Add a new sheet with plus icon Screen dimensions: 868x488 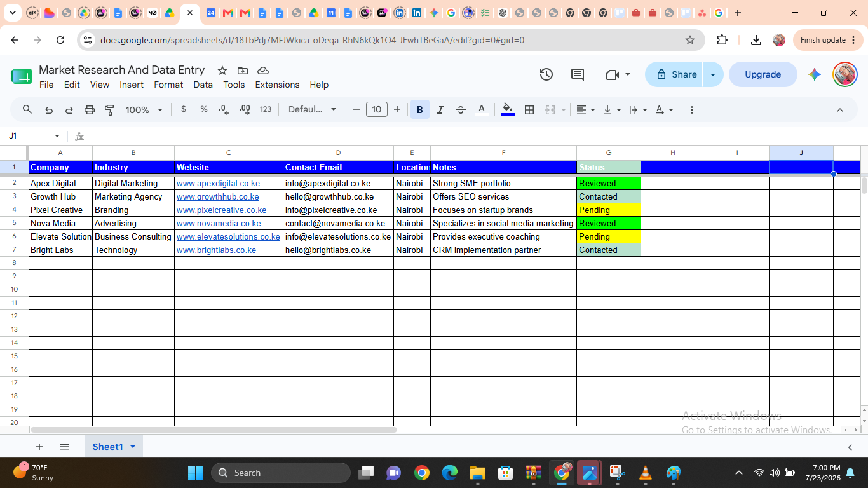(39, 447)
